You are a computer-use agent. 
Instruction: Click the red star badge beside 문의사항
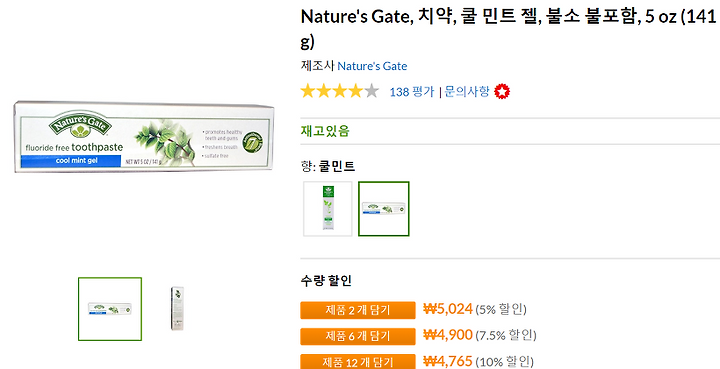point(502,92)
